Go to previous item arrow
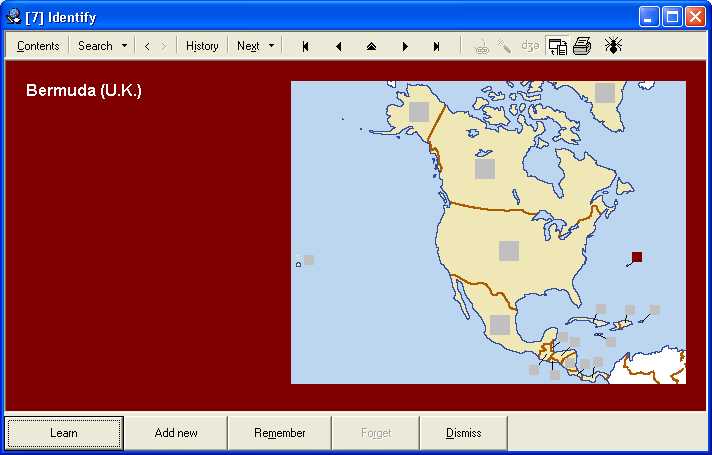 coord(338,46)
